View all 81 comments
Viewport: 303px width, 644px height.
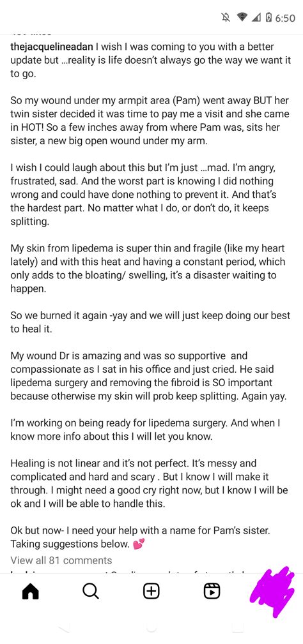tap(61, 560)
